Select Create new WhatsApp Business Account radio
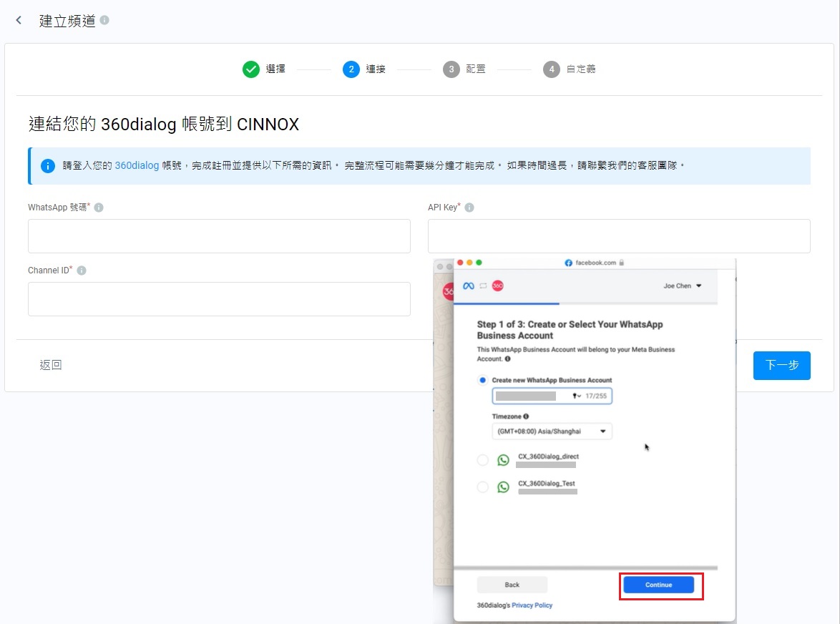 483,380
